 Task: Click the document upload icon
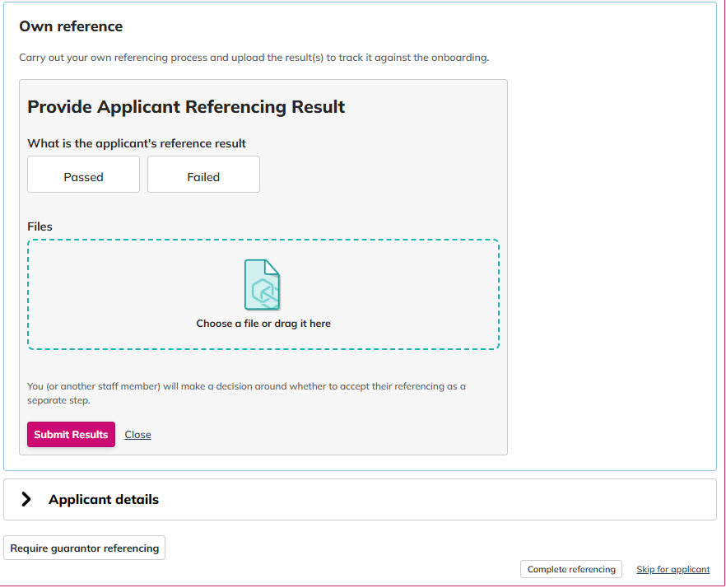[x=262, y=284]
